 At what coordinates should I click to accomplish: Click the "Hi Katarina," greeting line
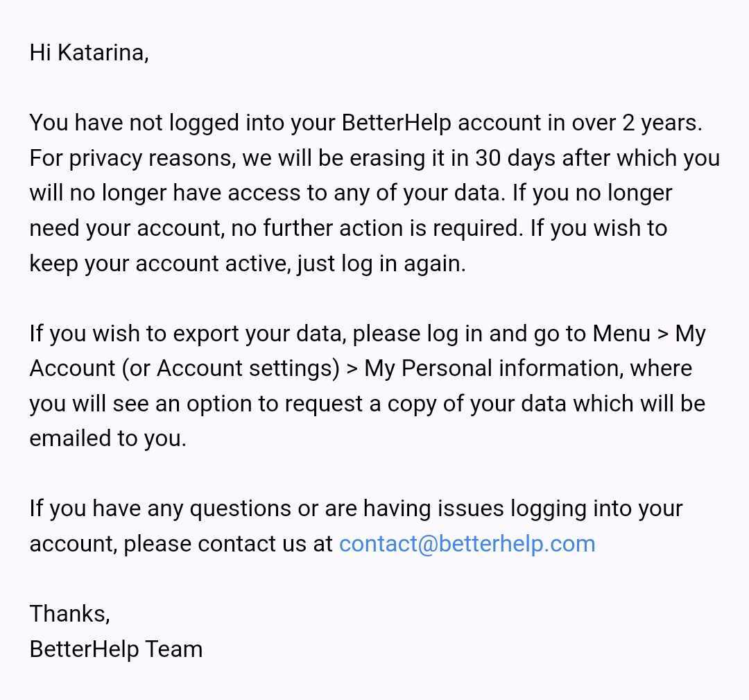pos(89,53)
